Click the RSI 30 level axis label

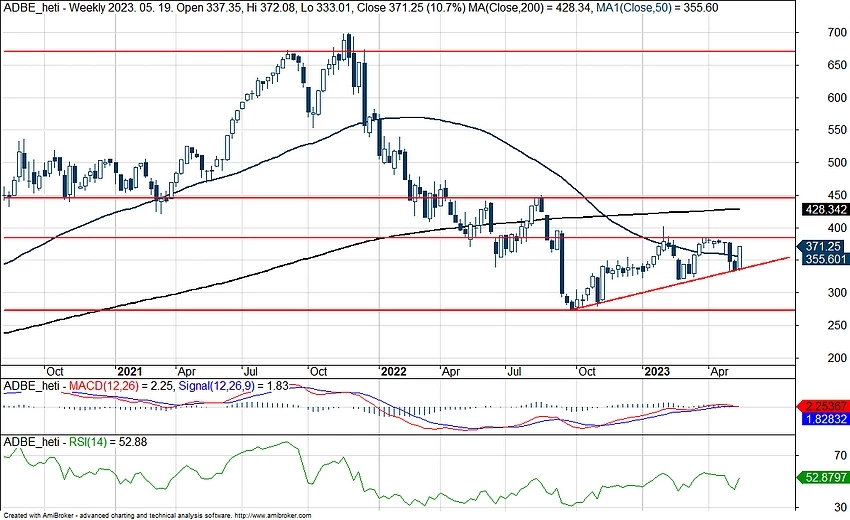(841, 507)
